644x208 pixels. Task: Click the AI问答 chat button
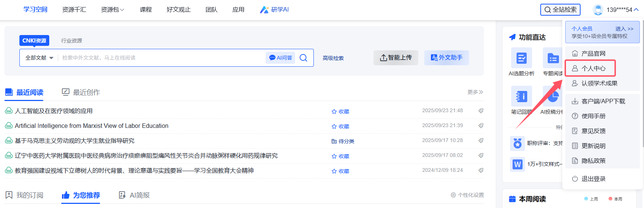(281, 58)
